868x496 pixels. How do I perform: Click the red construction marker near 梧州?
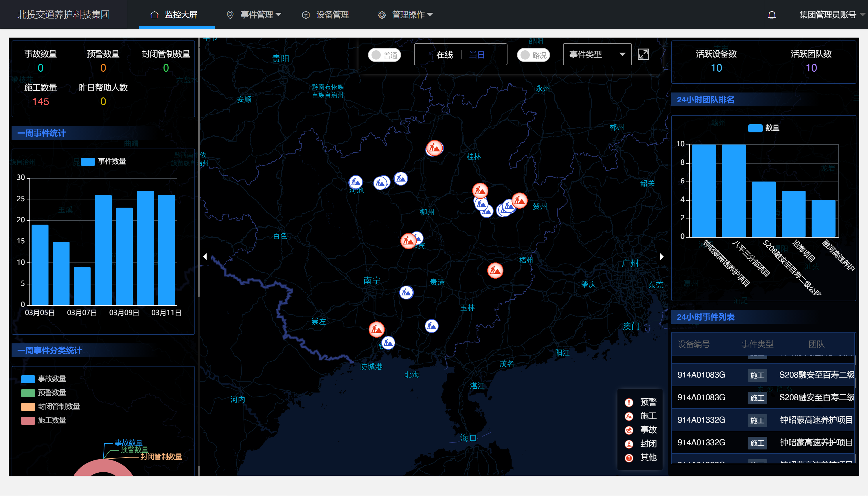click(495, 271)
